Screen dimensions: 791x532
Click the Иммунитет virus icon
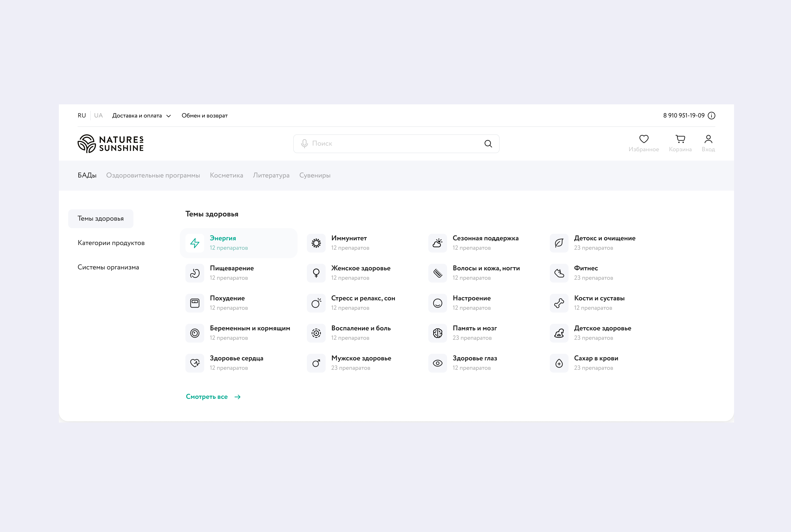(316, 243)
